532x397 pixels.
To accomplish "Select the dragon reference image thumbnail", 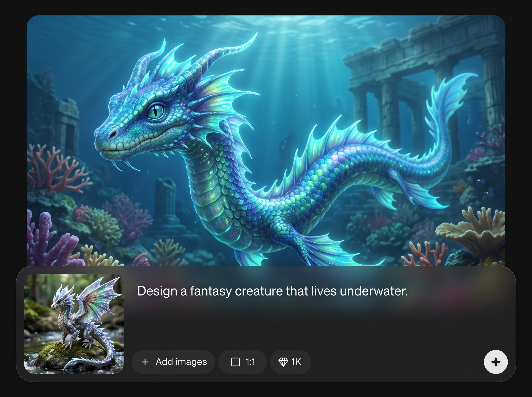I will coord(74,324).
